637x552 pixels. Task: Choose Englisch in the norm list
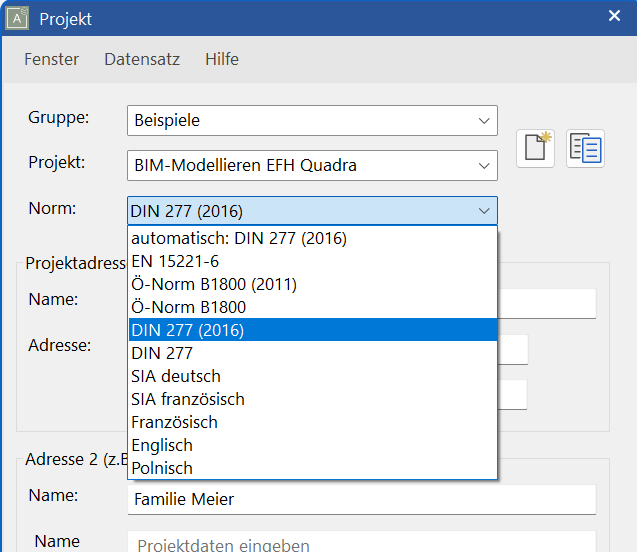click(x=162, y=445)
